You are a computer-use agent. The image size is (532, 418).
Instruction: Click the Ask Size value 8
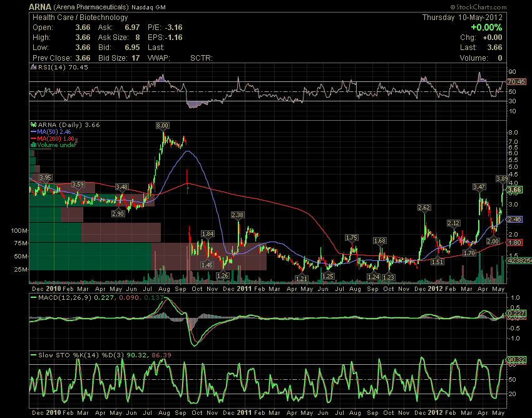click(x=138, y=38)
